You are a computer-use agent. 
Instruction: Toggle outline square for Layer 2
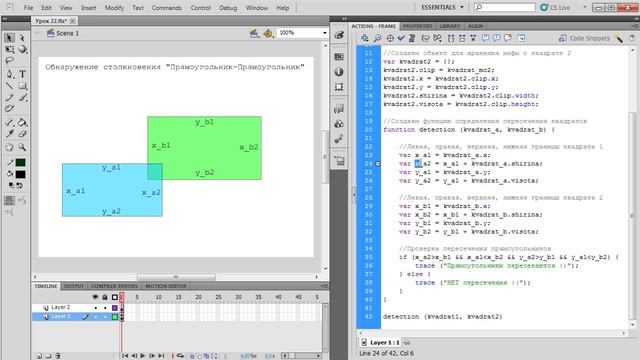point(115,307)
